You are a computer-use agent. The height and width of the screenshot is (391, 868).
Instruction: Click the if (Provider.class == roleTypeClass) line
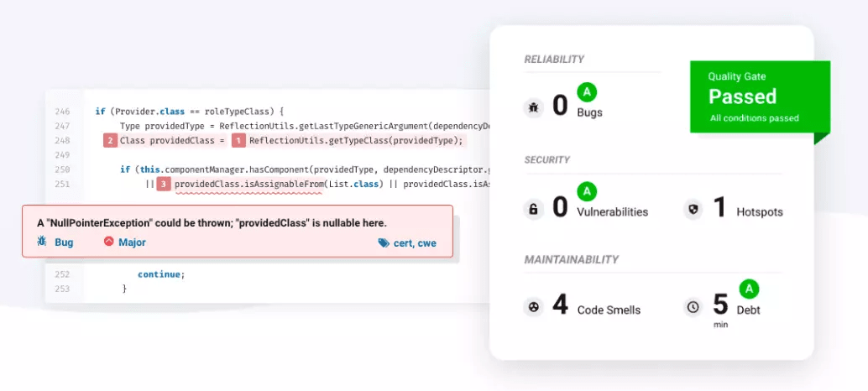[190, 112]
